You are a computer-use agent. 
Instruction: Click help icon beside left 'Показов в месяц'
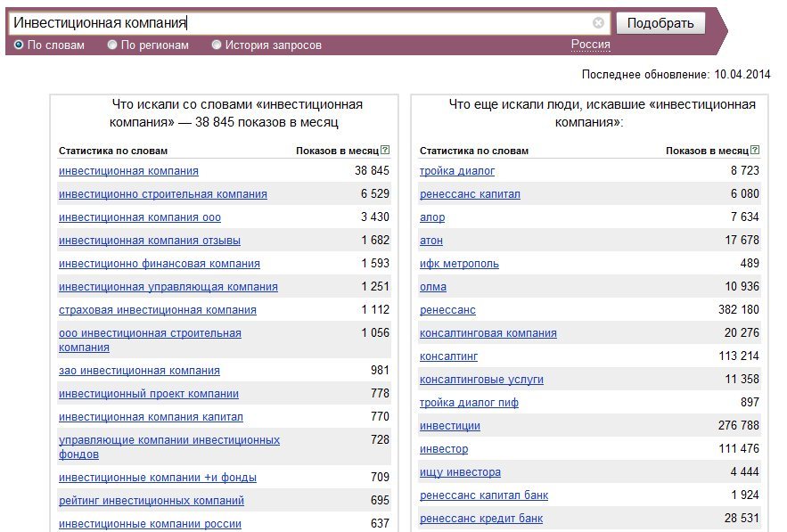[x=385, y=150]
